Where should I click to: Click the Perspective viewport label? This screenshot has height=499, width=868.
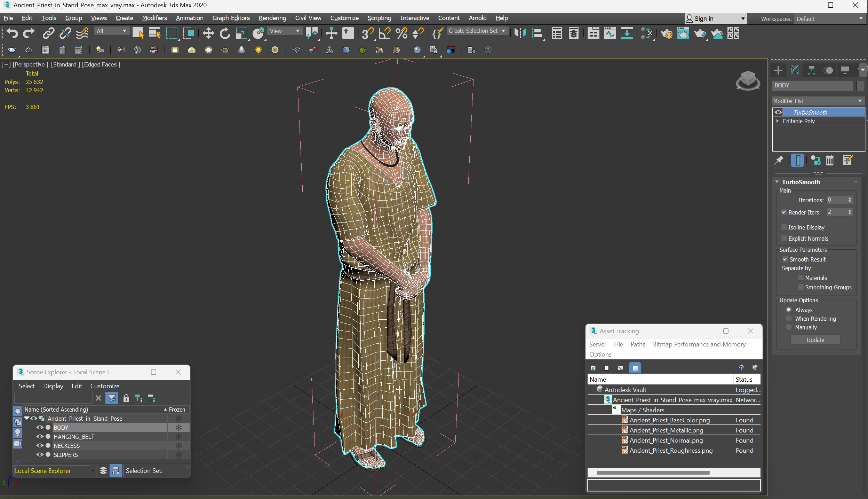pos(31,64)
